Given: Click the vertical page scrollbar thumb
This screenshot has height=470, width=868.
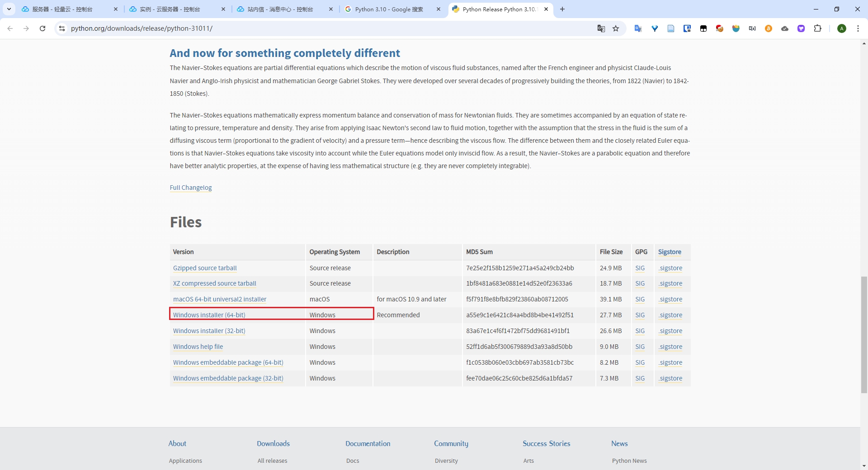Looking at the screenshot, I should click(x=864, y=335).
